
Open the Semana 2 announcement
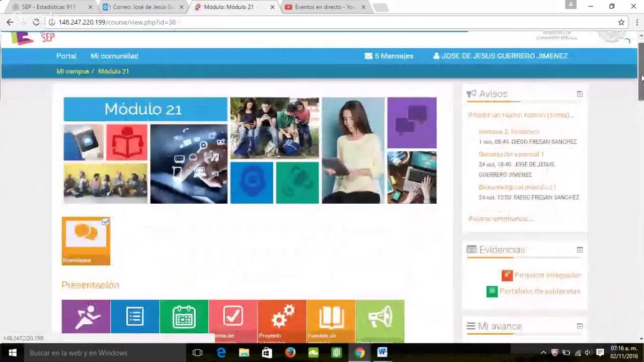coord(509,132)
